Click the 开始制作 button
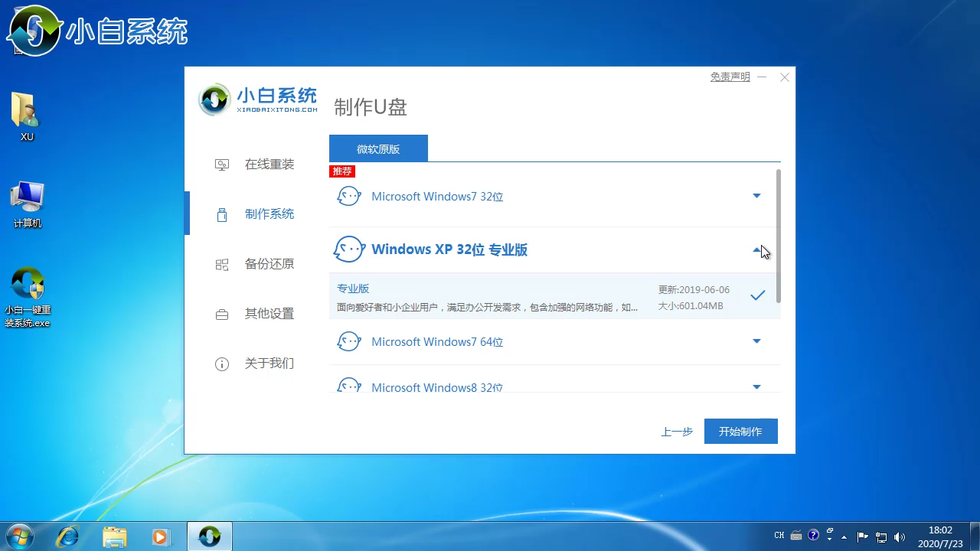This screenshot has width=980, height=551. click(x=740, y=432)
